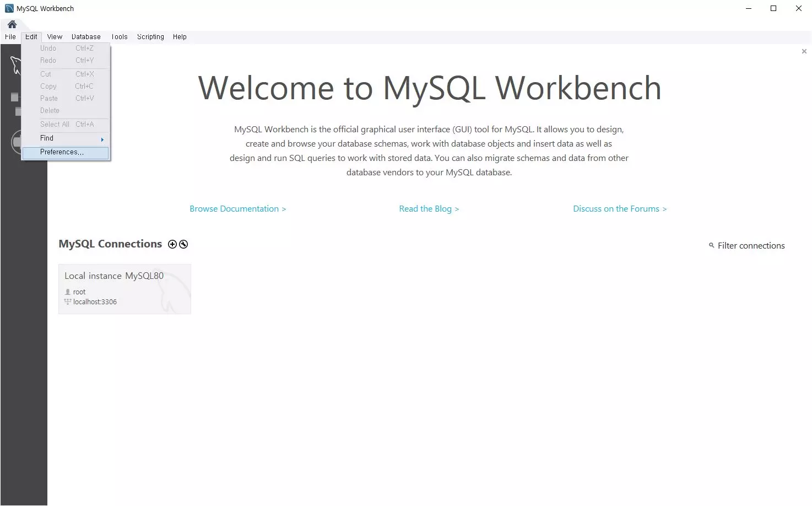Visit Discuss on the Forums link
The height and width of the screenshot is (506, 812).
619,209
